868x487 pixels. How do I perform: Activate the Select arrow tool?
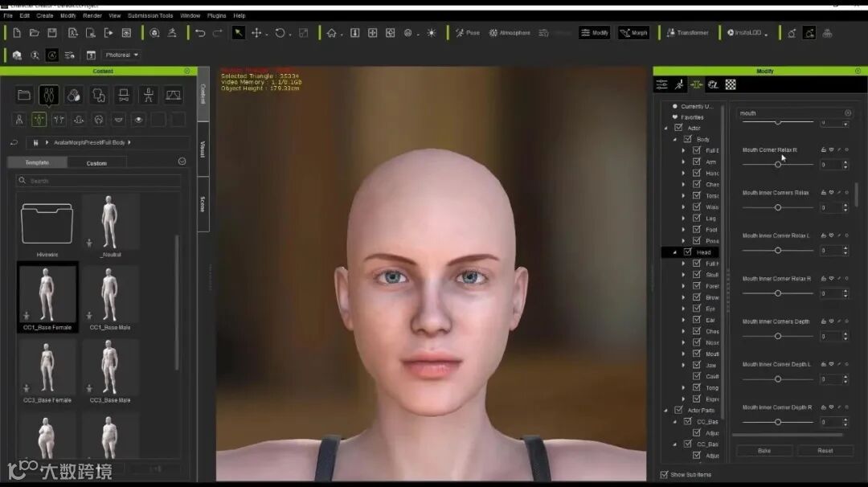tap(238, 33)
